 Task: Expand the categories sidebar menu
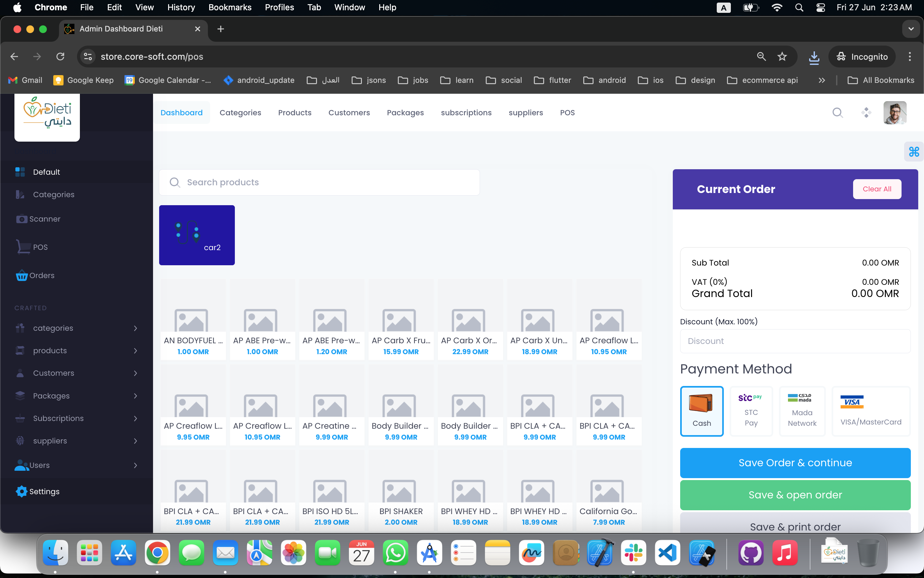coord(76,328)
